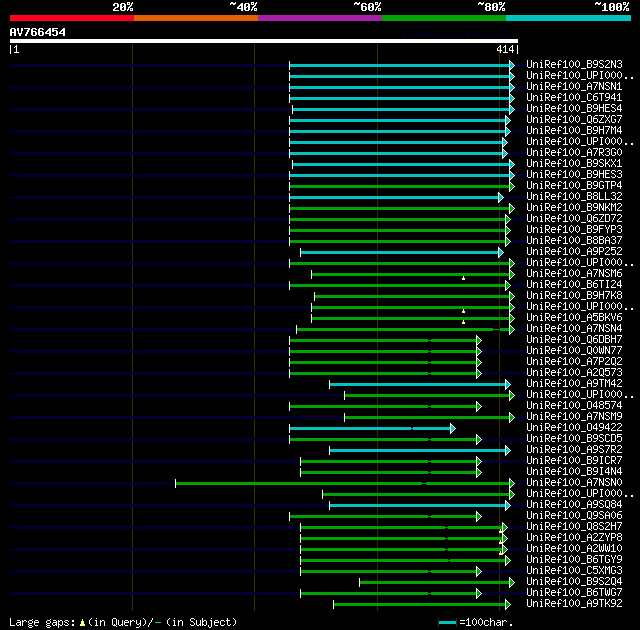This screenshot has height=630, width=640.
Task: Click the query end position label 414
Action: tap(505, 49)
